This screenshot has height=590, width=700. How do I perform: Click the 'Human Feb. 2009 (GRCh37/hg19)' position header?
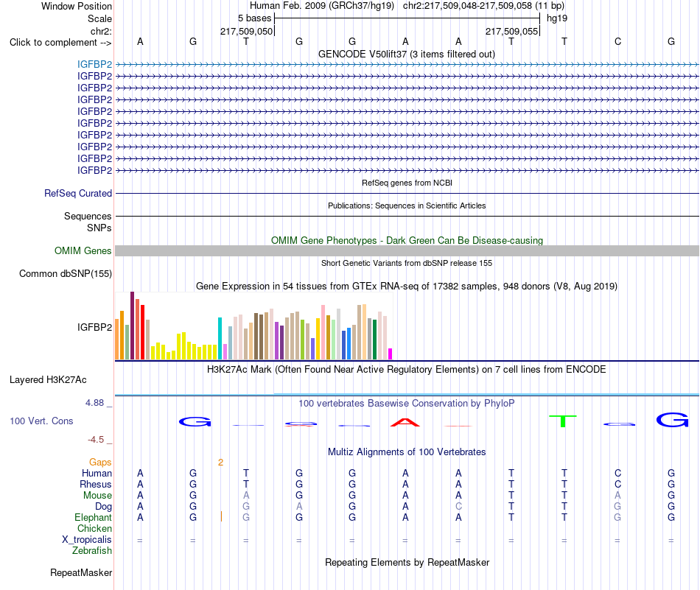point(322,6)
